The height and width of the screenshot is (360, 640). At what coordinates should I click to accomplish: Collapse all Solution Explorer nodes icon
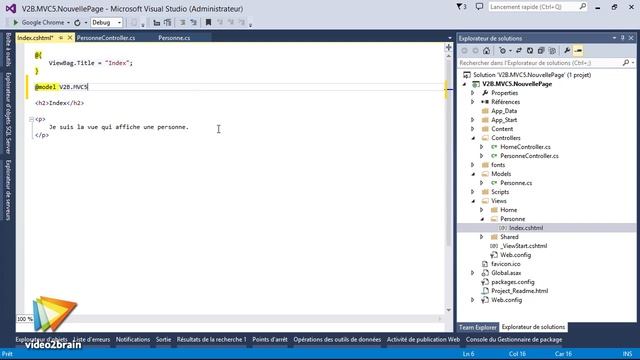pos(541,51)
